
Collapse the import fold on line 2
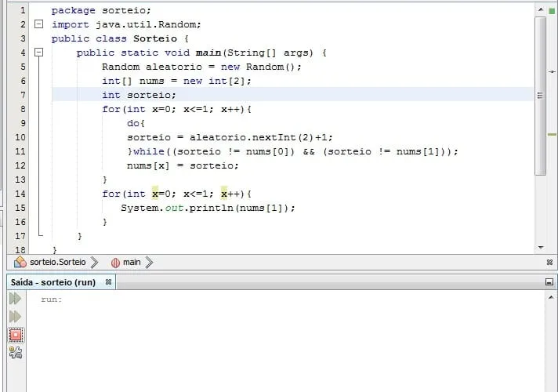pyautogui.click(x=38, y=24)
